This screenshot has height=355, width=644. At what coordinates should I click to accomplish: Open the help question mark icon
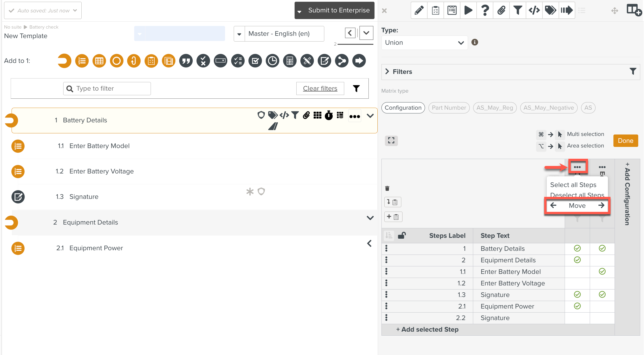click(x=485, y=11)
